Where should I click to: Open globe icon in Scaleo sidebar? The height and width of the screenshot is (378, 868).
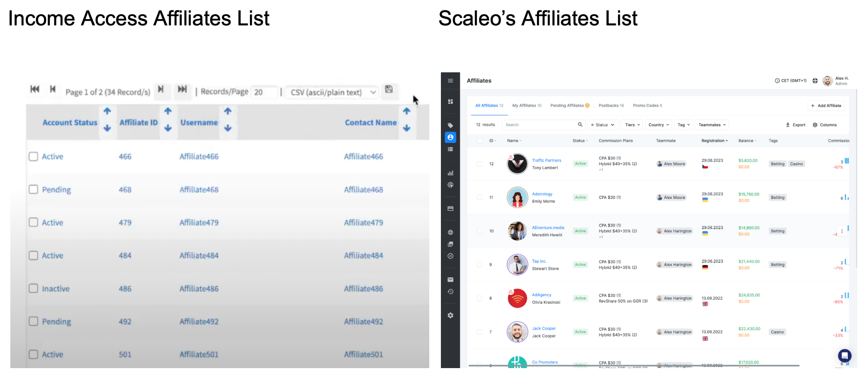[450, 232]
